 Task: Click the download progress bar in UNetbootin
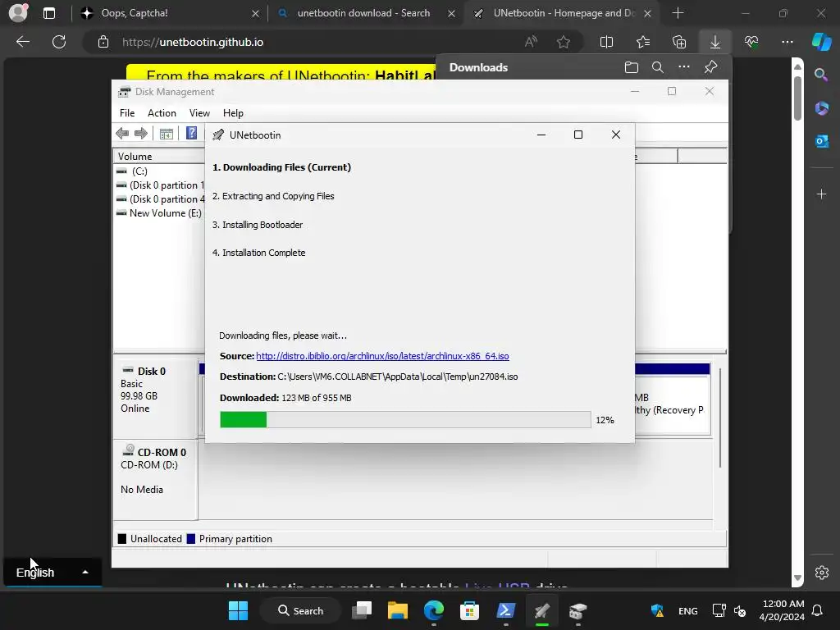(405, 419)
